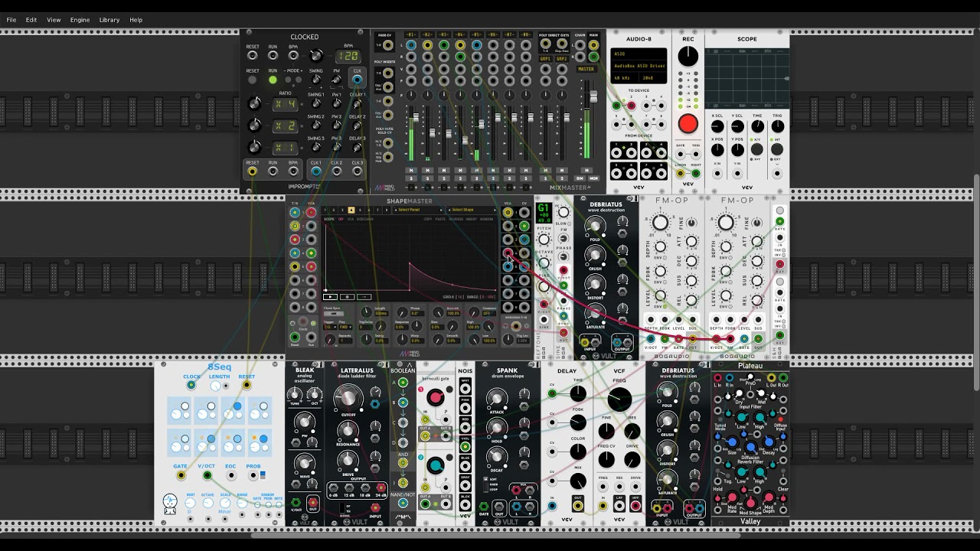Open the Audio-8 AudioBox device selector
The height and width of the screenshot is (551, 980).
(639, 66)
